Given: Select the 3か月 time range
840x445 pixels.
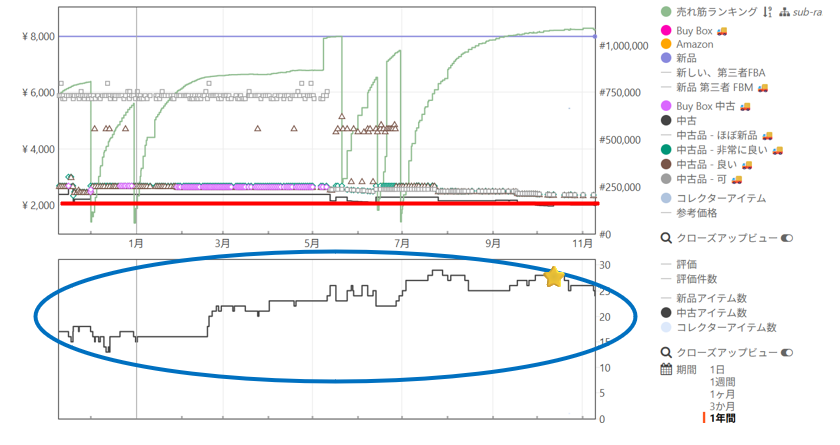Looking at the screenshot, I should click(x=723, y=406).
